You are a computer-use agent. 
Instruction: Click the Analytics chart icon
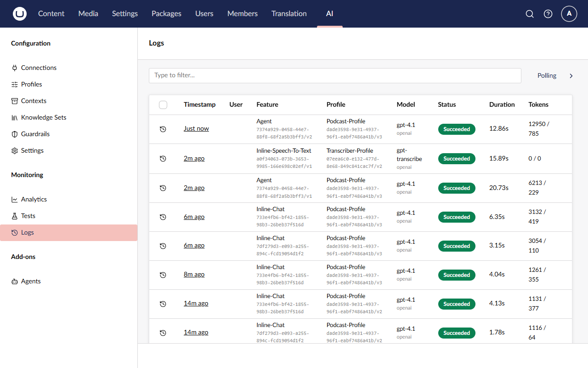(x=15, y=199)
